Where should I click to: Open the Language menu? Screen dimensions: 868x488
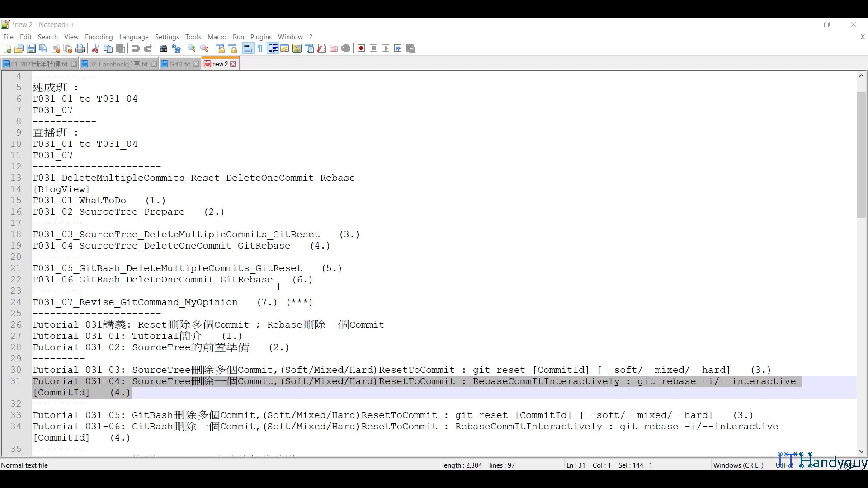134,37
